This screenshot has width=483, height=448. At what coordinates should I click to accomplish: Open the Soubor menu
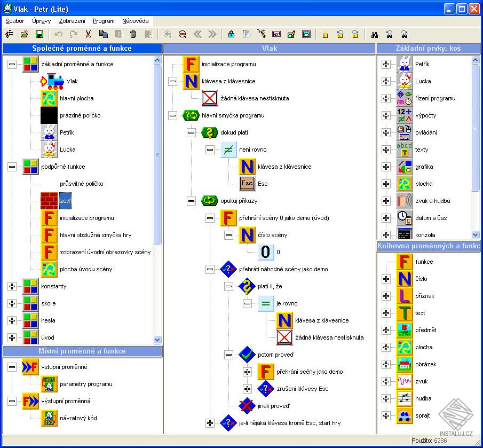pos(15,21)
